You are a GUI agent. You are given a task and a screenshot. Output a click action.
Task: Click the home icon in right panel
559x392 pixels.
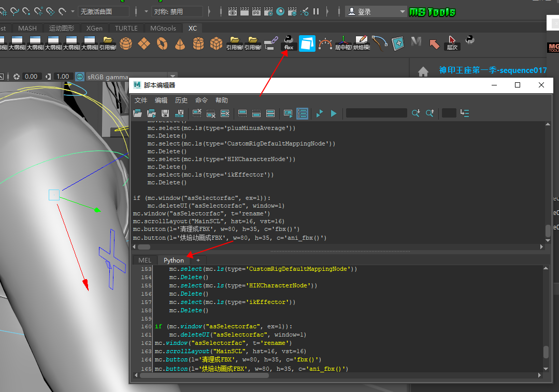(x=423, y=72)
